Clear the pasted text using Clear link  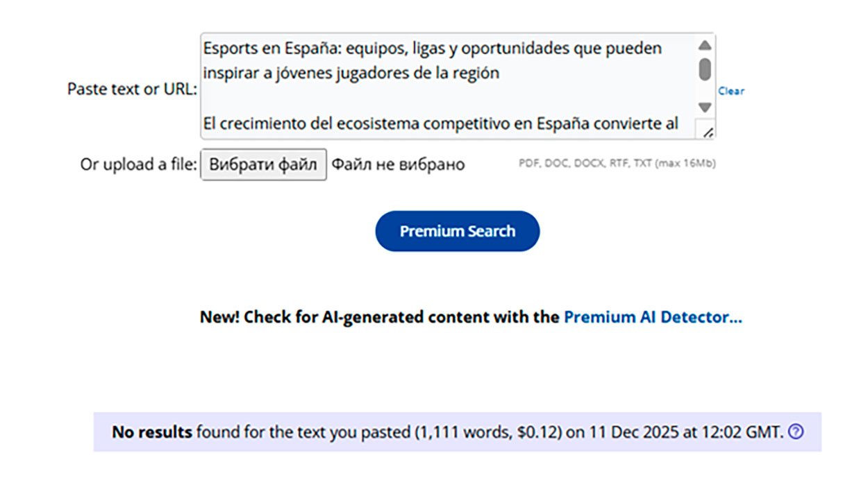[x=731, y=91]
